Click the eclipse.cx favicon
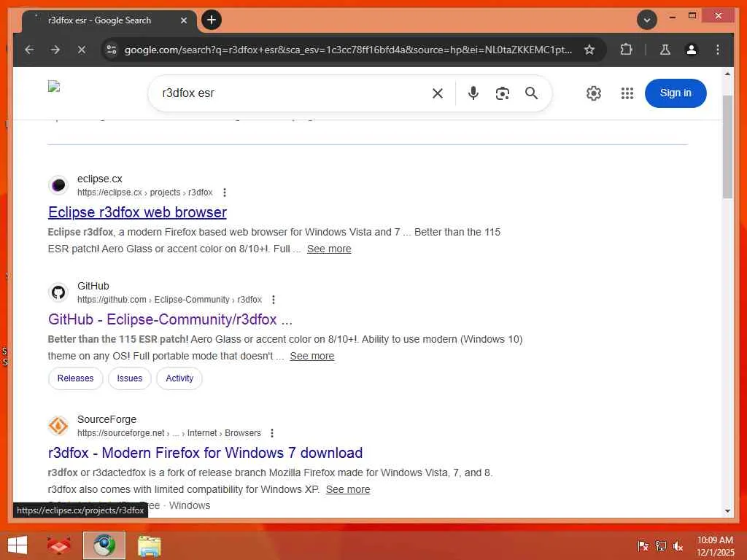This screenshot has height=560, width=747. click(58, 184)
